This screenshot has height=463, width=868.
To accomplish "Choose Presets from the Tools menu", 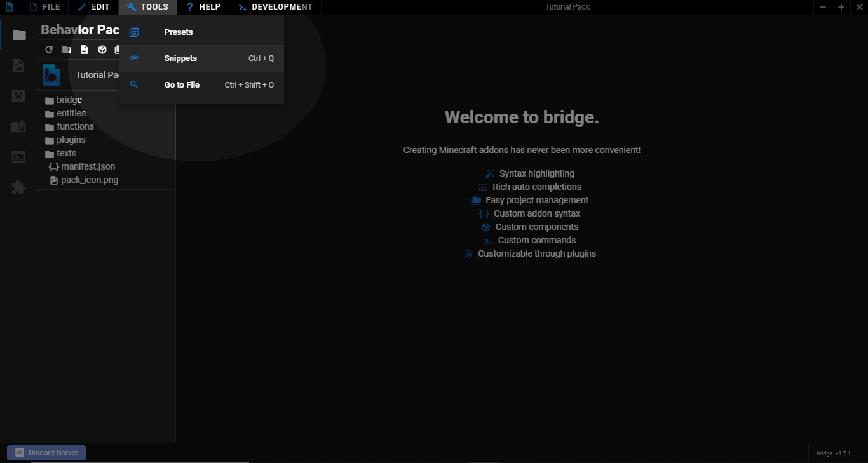I will [201, 32].
